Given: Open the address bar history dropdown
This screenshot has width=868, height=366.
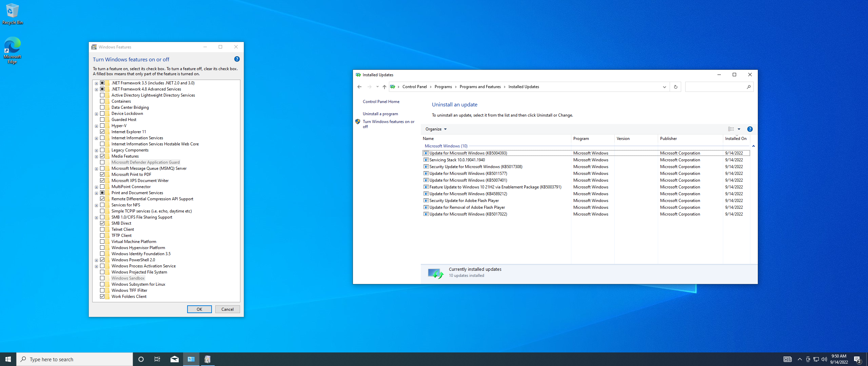Looking at the screenshot, I should 664,87.
